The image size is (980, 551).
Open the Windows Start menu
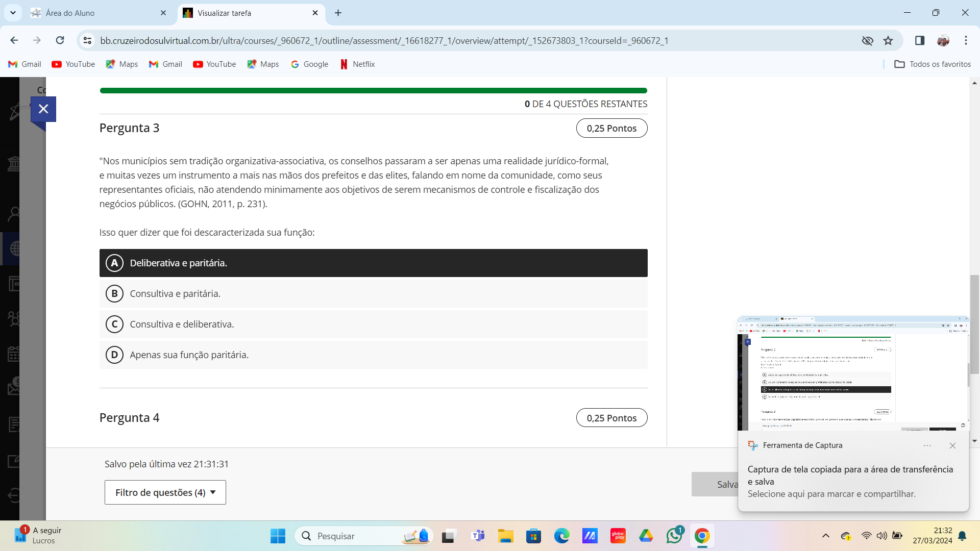[x=278, y=536]
